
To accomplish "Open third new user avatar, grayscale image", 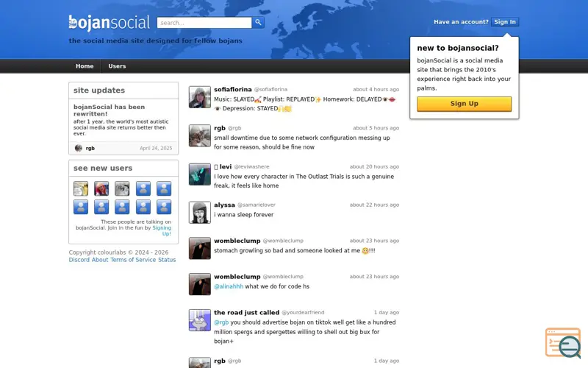I will coord(122,188).
